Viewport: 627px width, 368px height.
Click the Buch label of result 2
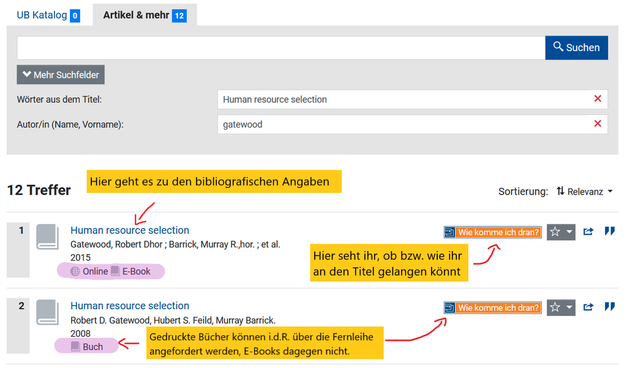[93, 347]
